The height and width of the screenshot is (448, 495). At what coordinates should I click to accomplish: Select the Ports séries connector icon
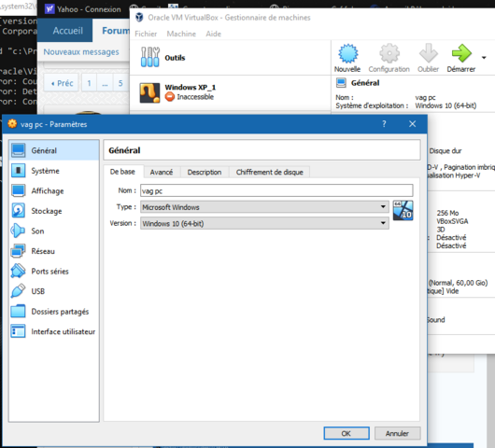point(19,271)
